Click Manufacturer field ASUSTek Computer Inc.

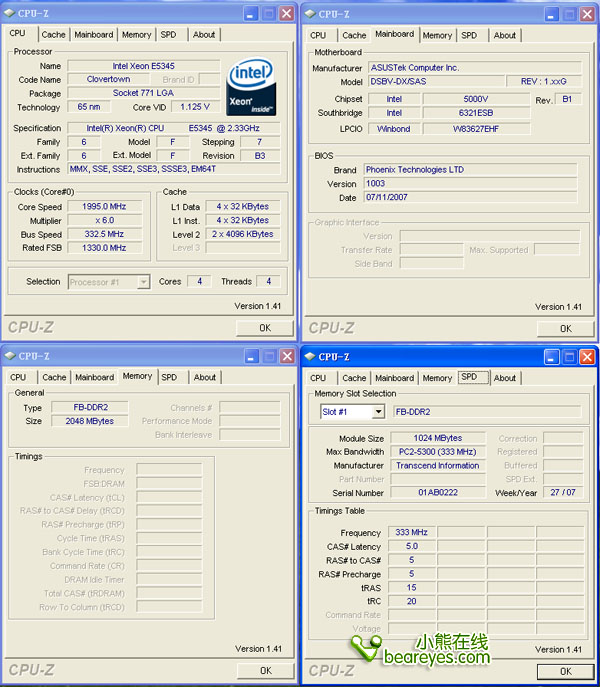(x=475, y=67)
